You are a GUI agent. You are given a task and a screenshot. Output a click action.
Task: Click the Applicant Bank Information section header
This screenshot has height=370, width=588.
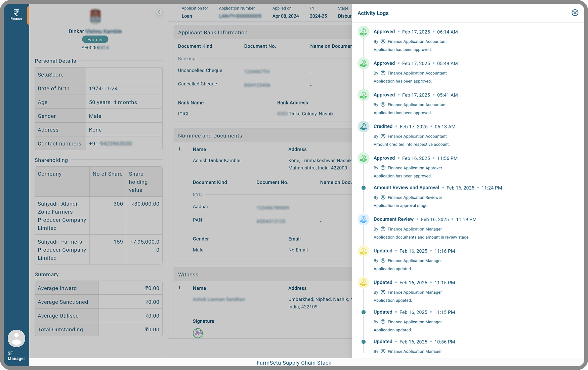(213, 33)
